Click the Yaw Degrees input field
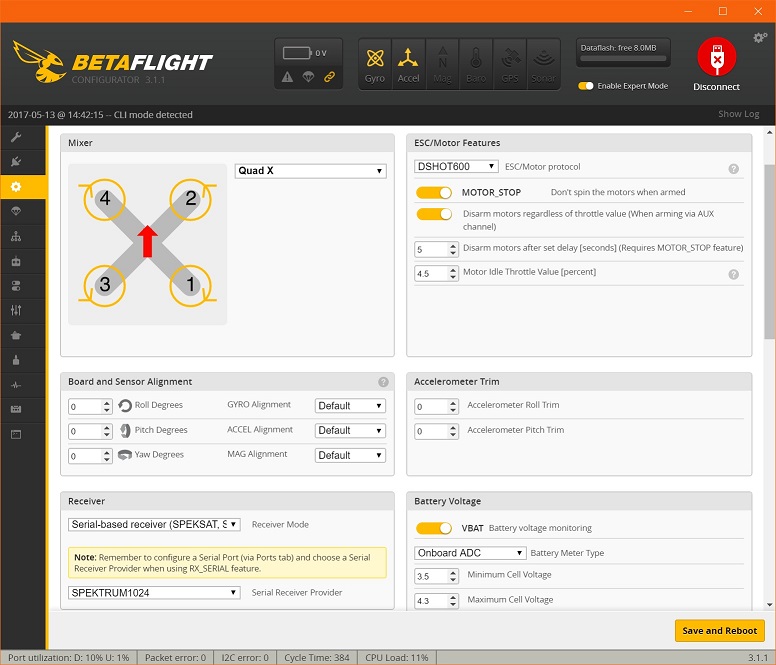The width and height of the screenshot is (776, 665). (90, 456)
